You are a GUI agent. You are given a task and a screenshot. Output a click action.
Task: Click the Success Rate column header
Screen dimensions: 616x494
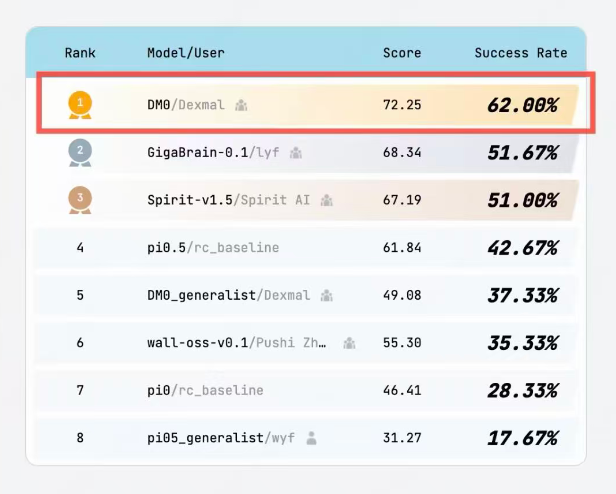coord(520,53)
